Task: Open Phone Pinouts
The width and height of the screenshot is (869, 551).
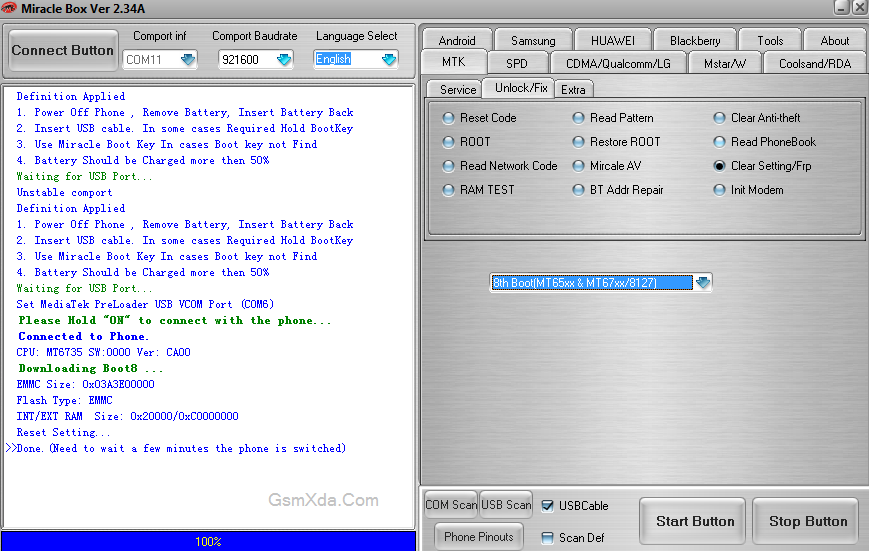Action: pyautogui.click(x=479, y=537)
